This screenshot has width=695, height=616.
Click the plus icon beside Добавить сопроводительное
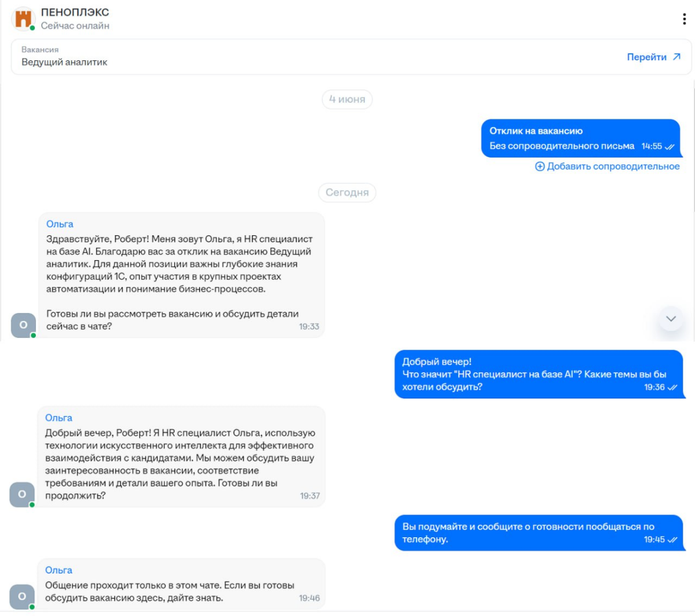pyautogui.click(x=539, y=166)
